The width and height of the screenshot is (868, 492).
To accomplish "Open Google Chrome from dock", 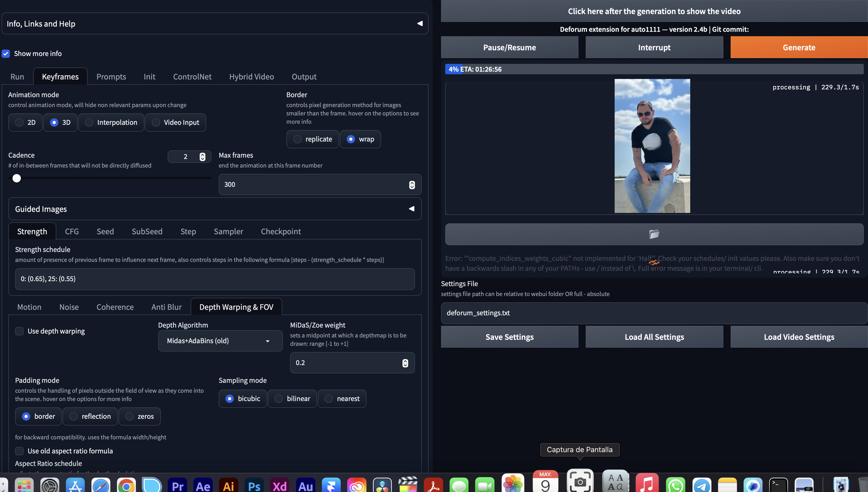I will click(126, 485).
